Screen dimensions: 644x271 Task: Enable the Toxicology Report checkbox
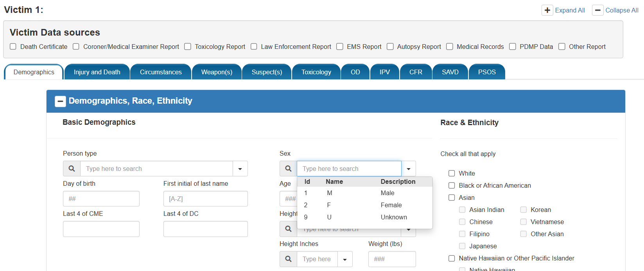[188, 47]
